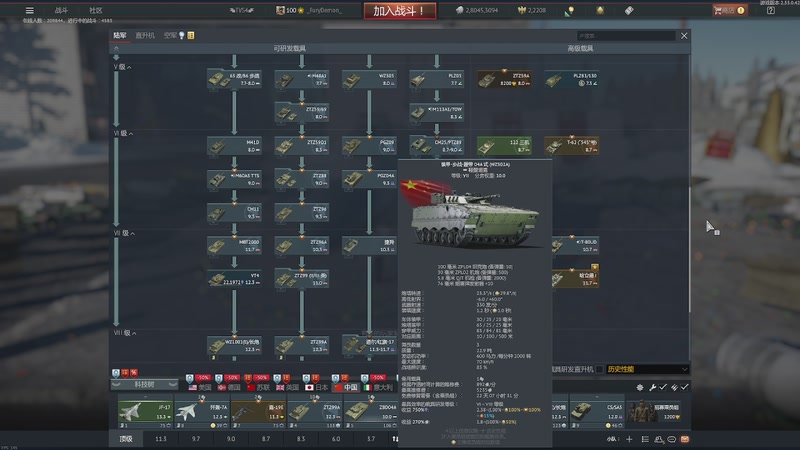The width and height of the screenshot is (800, 450).
Task: Select the VT4 tank card
Action: click(234, 279)
